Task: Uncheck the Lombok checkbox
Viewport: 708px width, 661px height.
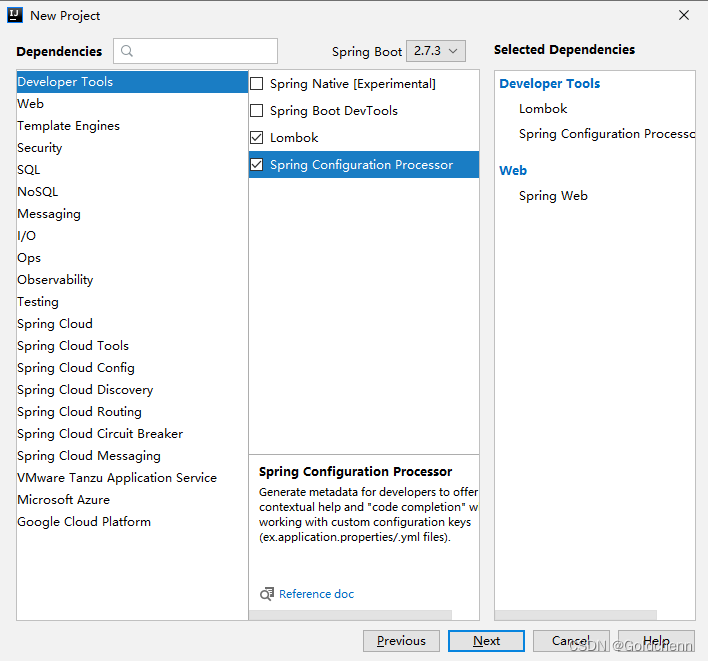Action: click(256, 138)
